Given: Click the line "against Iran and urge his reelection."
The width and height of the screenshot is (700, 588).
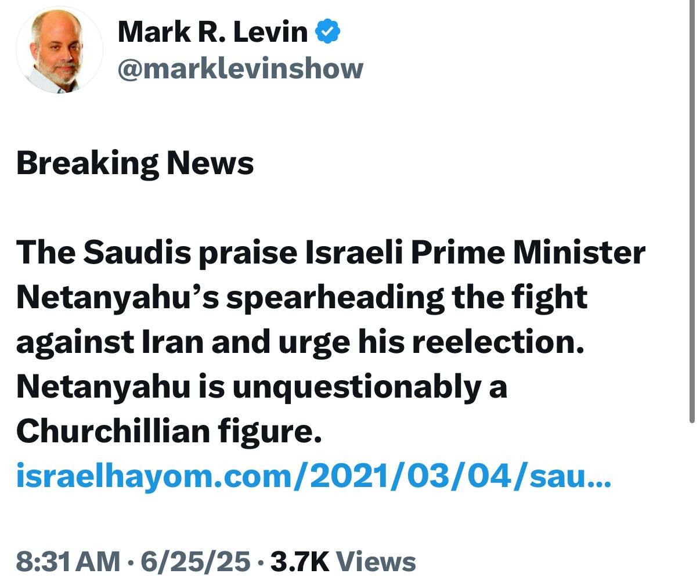Looking at the screenshot, I should pyautogui.click(x=299, y=342).
